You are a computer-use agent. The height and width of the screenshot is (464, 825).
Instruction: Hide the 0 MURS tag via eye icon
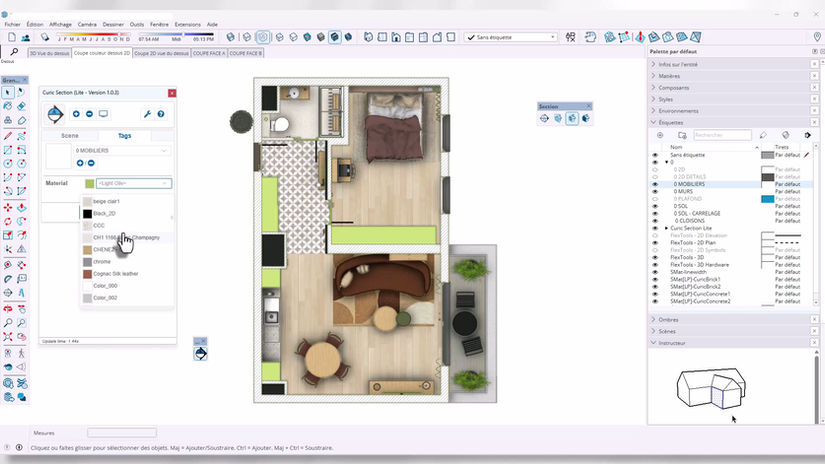(x=655, y=192)
